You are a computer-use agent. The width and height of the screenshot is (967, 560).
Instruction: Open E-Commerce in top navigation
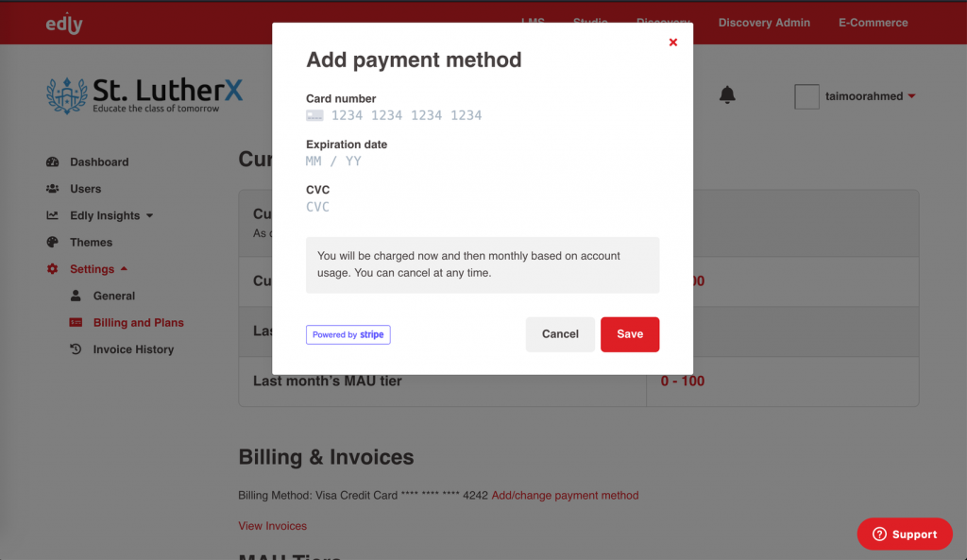(x=873, y=23)
